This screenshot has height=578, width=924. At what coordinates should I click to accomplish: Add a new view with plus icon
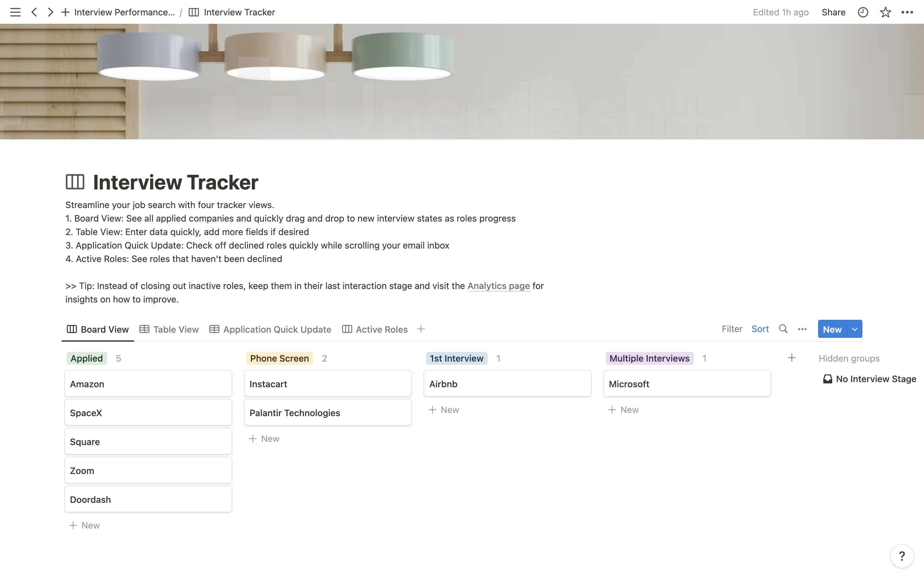point(421,329)
